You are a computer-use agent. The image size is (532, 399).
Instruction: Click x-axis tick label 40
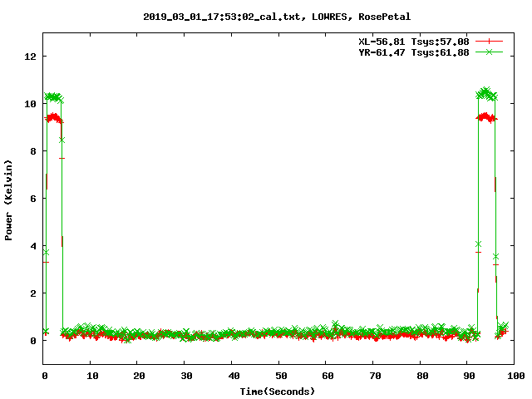pyautogui.click(x=234, y=376)
